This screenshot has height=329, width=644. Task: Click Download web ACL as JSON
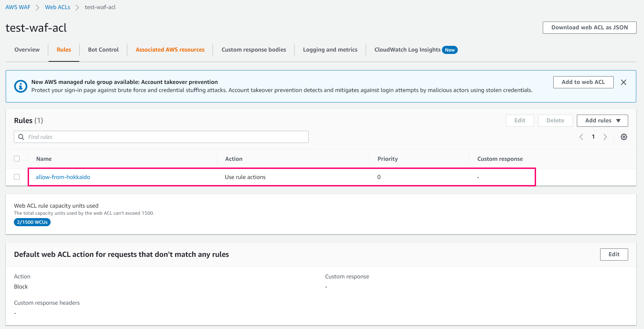click(589, 28)
